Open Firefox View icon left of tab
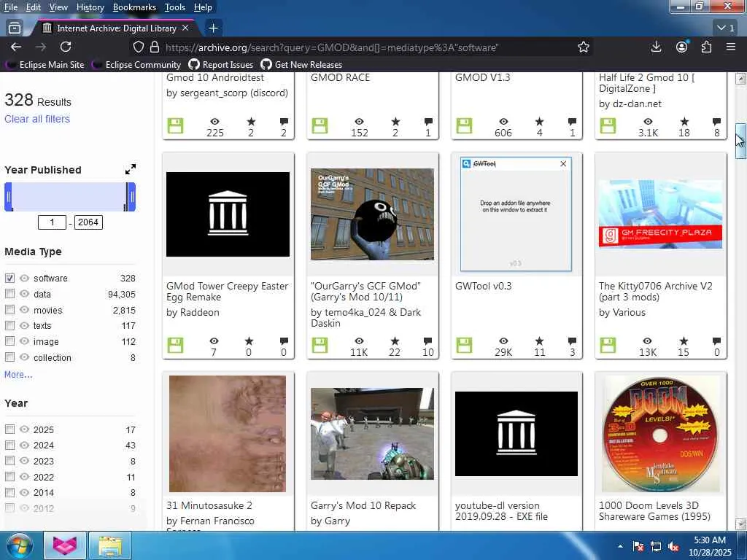Image resolution: width=747 pixels, height=560 pixels. [15, 28]
